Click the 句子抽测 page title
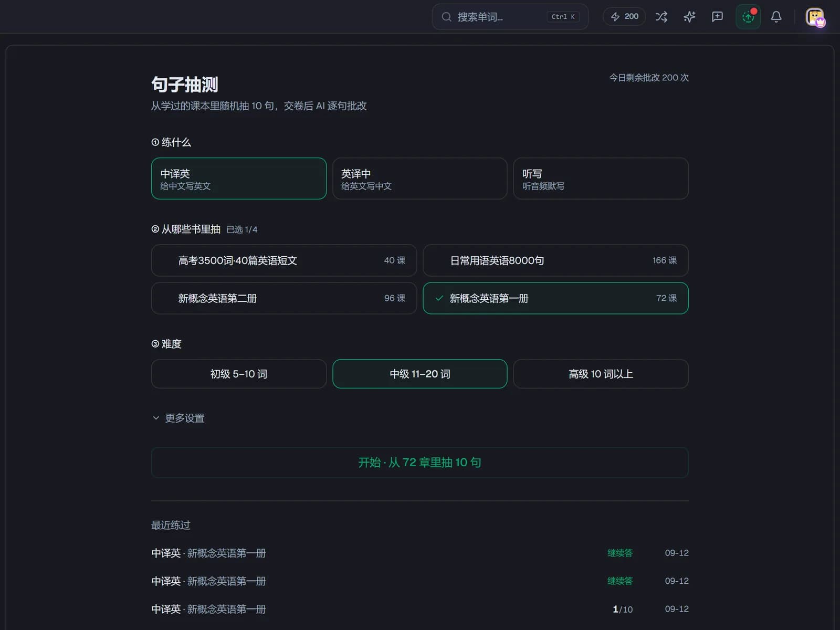The width and height of the screenshot is (840, 630). (185, 84)
